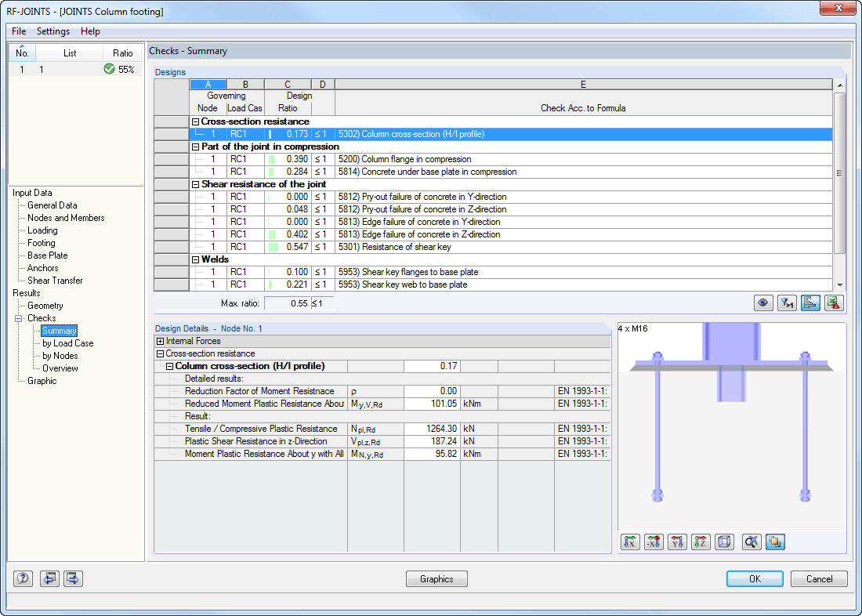
Task: Open the Footing input page
Action: tap(42, 243)
